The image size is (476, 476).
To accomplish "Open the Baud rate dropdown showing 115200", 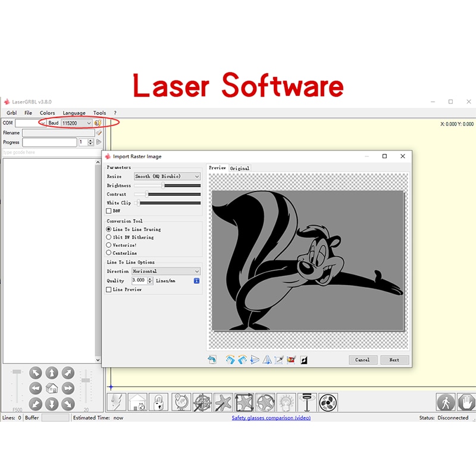I will (x=77, y=123).
